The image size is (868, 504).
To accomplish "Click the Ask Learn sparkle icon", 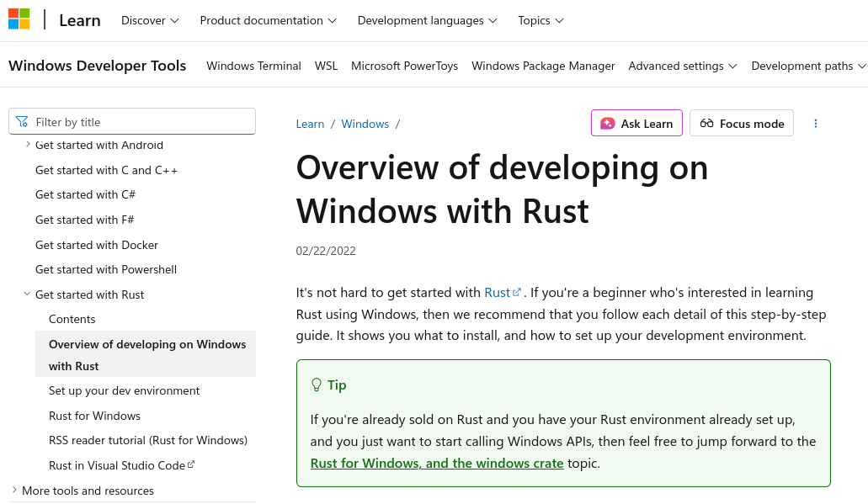I will [607, 124].
